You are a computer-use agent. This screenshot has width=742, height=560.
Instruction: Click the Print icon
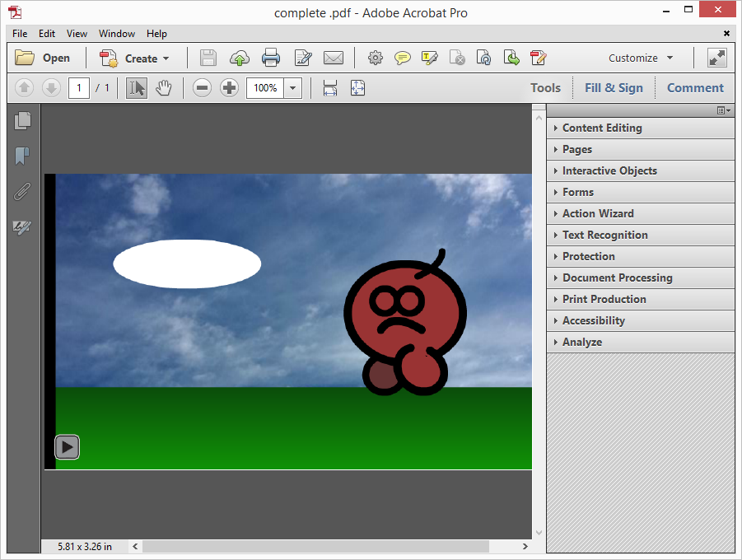(271, 58)
